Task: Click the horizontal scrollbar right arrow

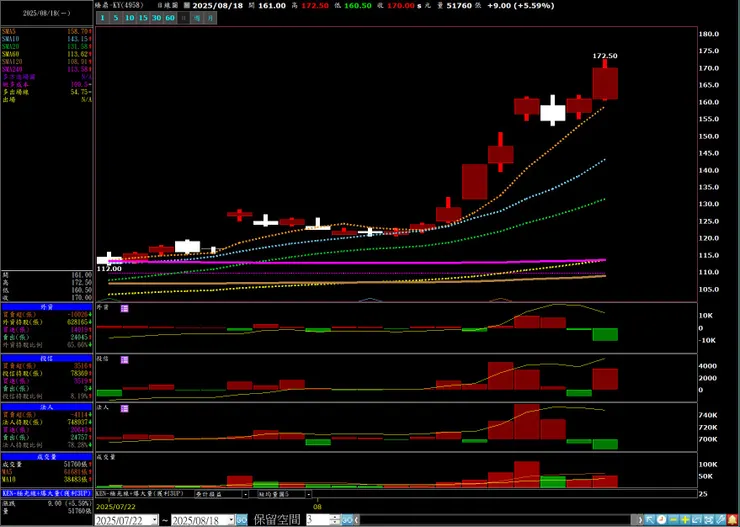Action: pos(638,520)
